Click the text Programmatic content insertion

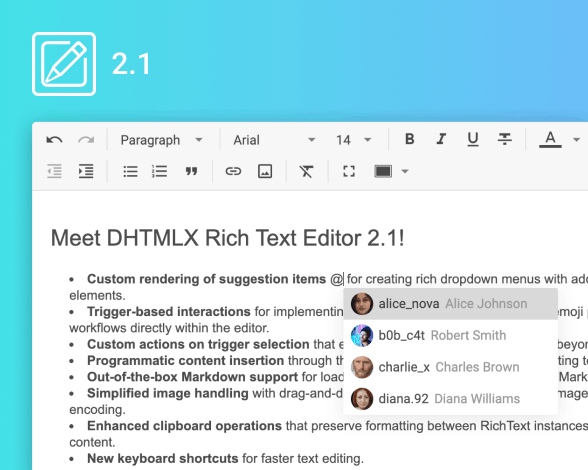point(185,361)
